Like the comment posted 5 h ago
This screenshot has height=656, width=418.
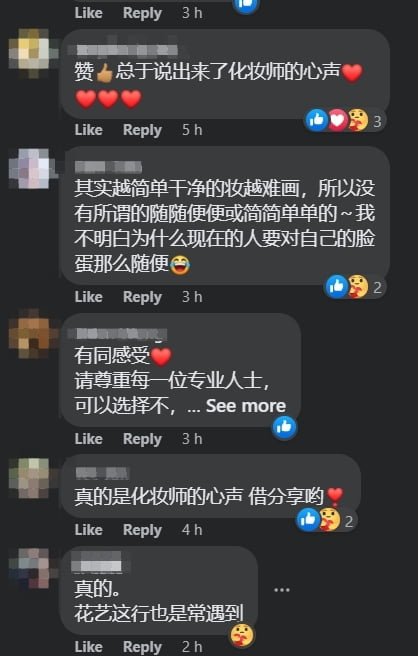point(88,130)
